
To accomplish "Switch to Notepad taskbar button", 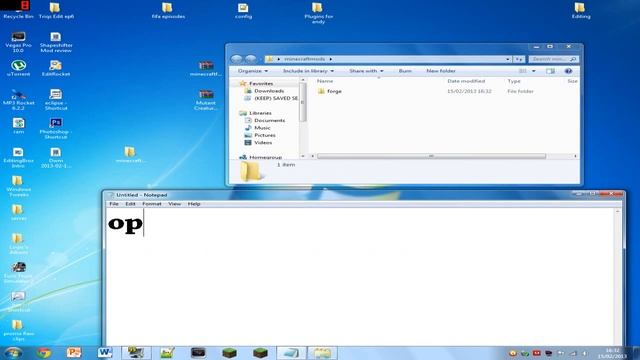I will [291, 353].
